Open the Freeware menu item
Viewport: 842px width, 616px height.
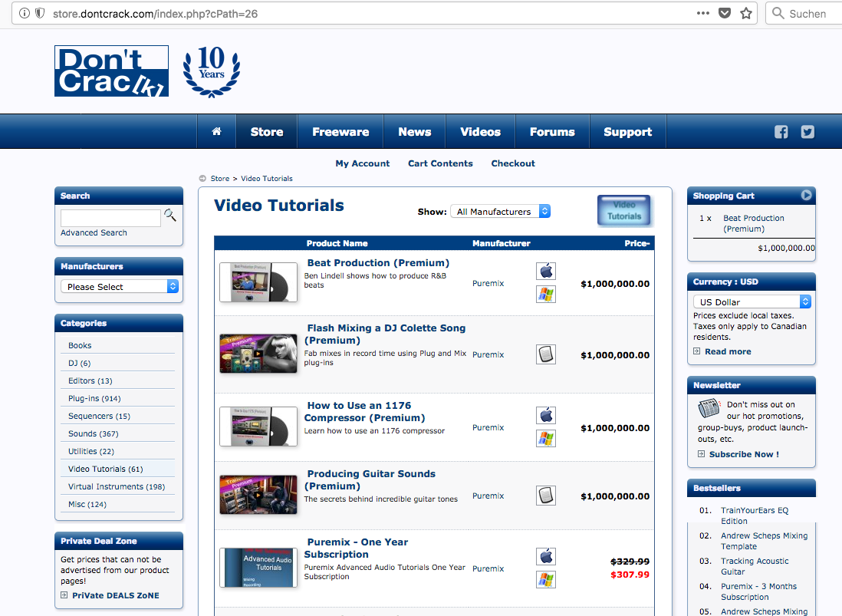click(x=340, y=132)
